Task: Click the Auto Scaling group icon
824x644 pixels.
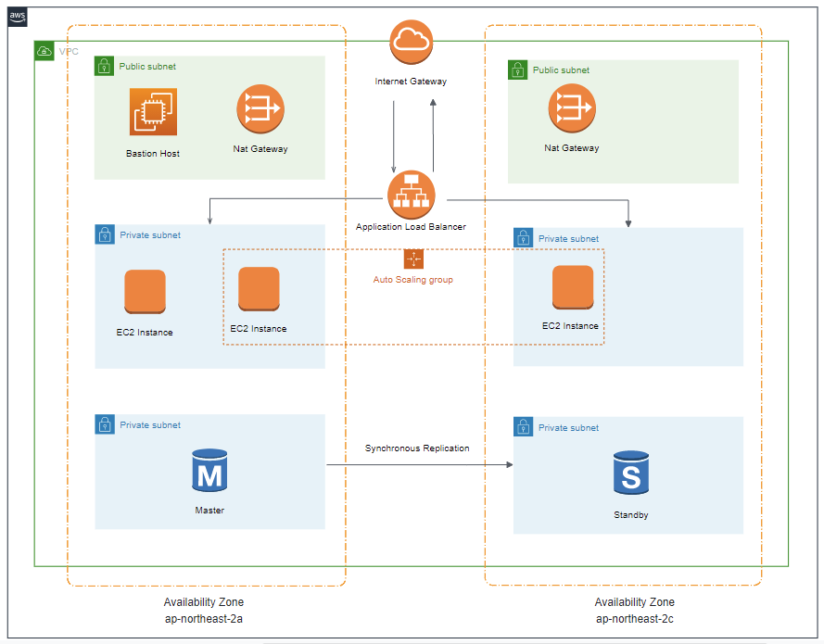Action: (413, 259)
